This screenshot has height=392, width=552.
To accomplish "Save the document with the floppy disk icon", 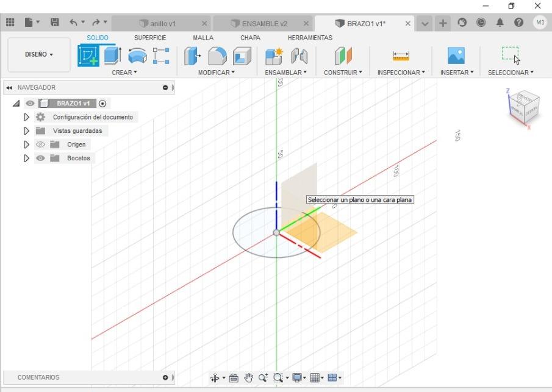I will coord(54,23).
